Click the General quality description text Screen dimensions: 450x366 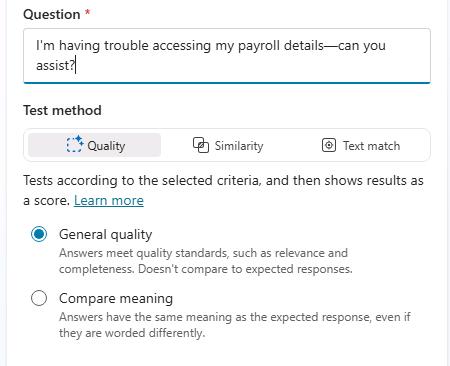206,261
